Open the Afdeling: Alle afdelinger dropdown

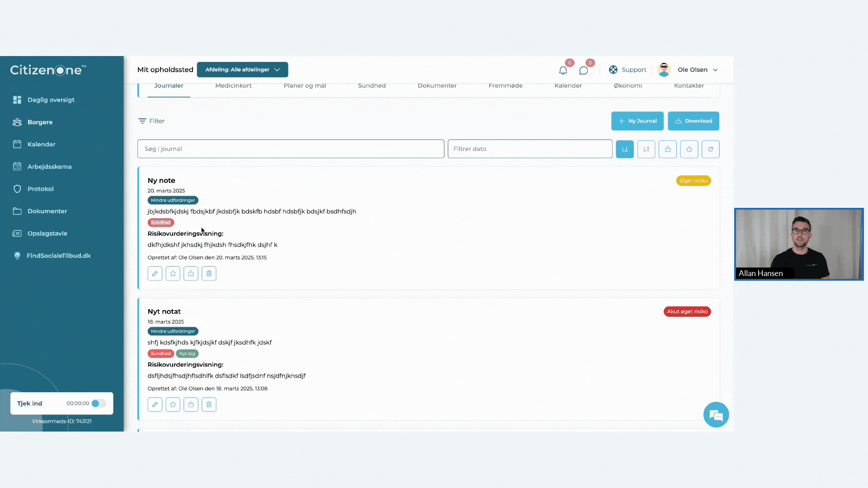(x=242, y=70)
